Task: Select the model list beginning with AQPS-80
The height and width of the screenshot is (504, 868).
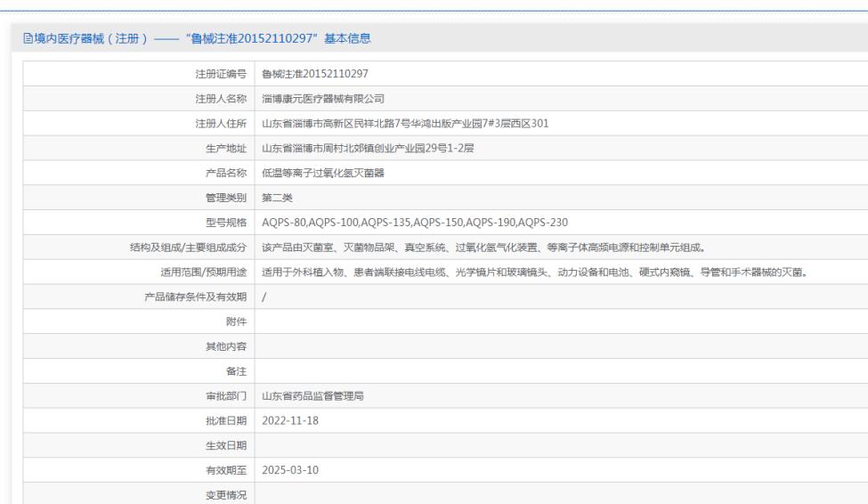Action: pyautogui.click(x=415, y=222)
